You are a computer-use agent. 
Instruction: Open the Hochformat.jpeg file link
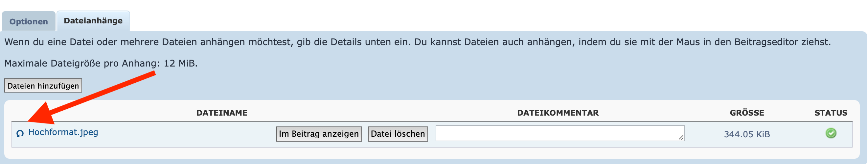tap(63, 132)
